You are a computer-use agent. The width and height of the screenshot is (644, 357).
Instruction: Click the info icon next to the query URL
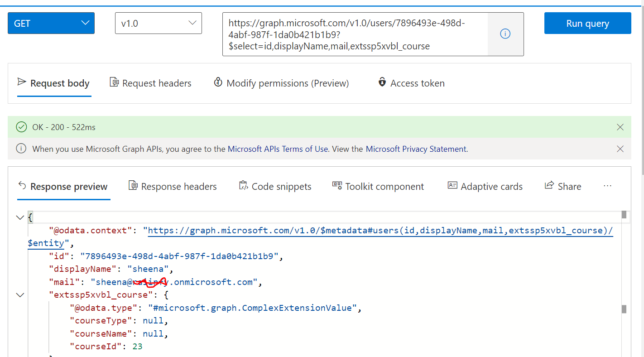505,33
